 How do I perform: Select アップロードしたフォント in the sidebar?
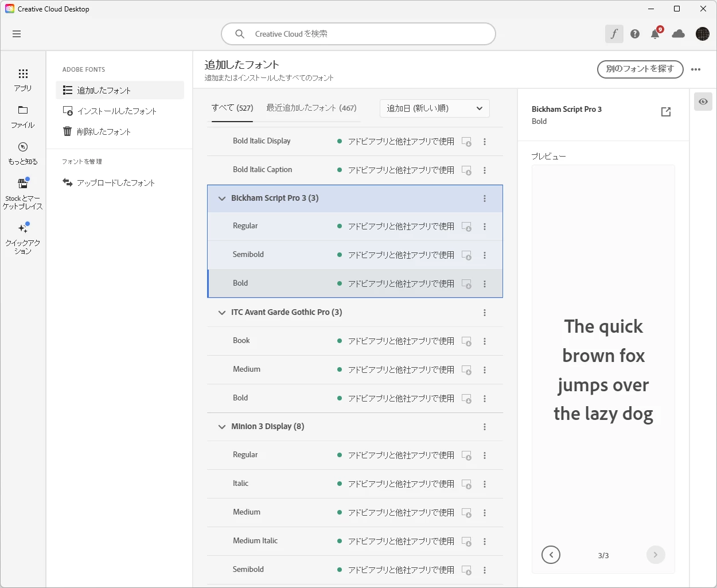click(120, 182)
